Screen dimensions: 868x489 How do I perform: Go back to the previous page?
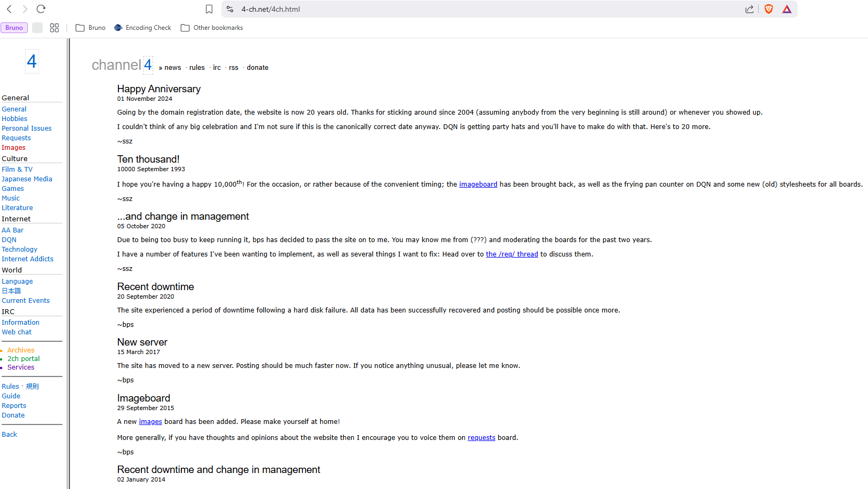(10, 9)
